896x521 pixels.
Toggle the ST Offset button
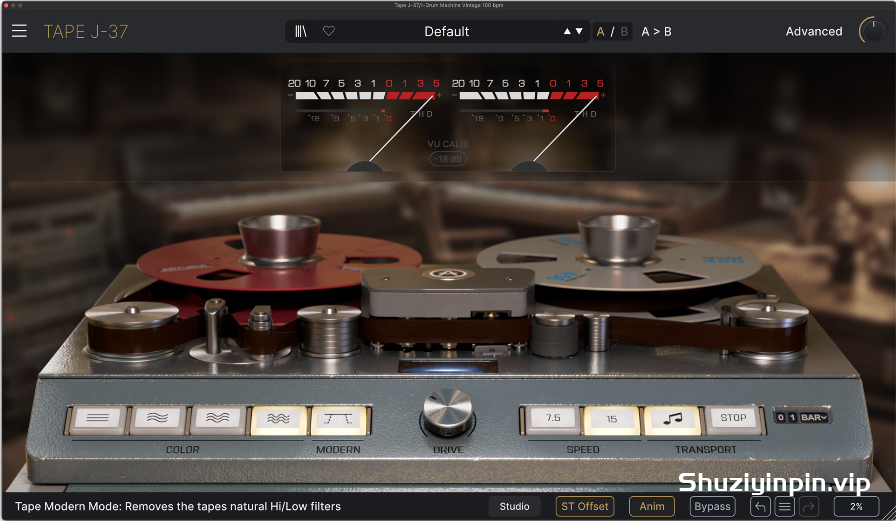585,506
